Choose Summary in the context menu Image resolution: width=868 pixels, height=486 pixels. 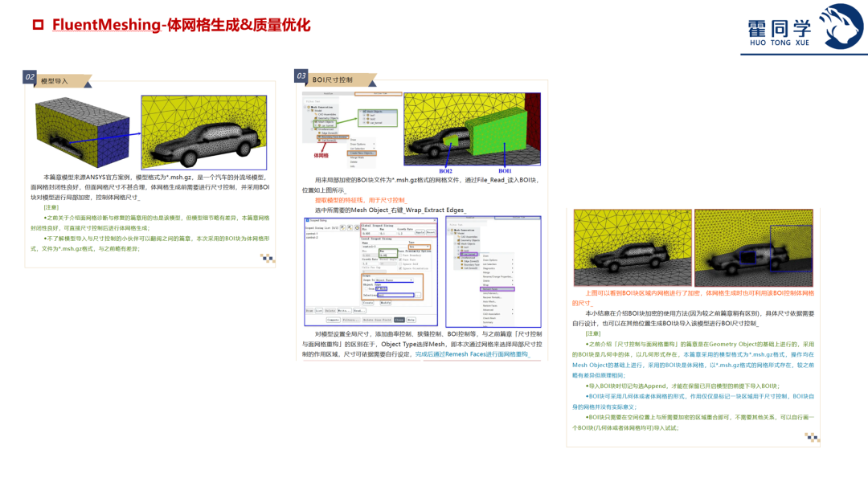click(488, 322)
